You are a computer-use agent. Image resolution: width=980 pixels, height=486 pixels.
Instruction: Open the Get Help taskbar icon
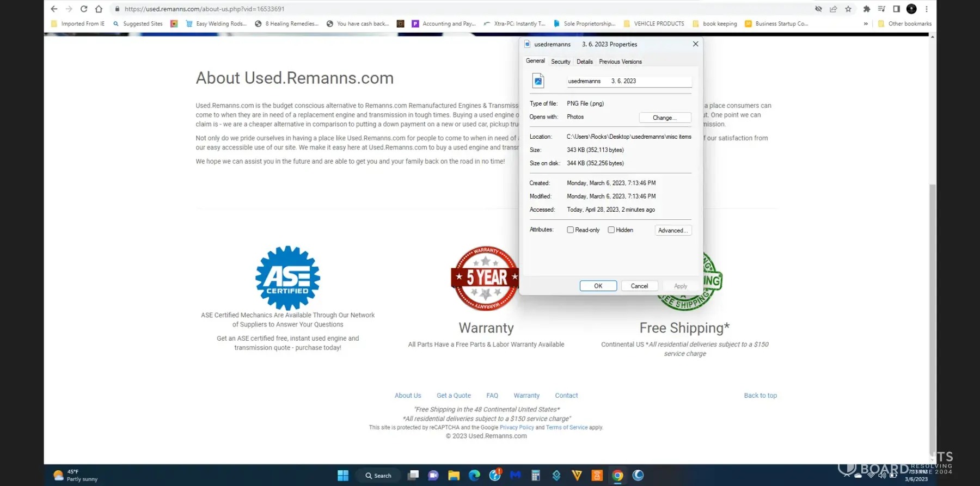pos(495,475)
